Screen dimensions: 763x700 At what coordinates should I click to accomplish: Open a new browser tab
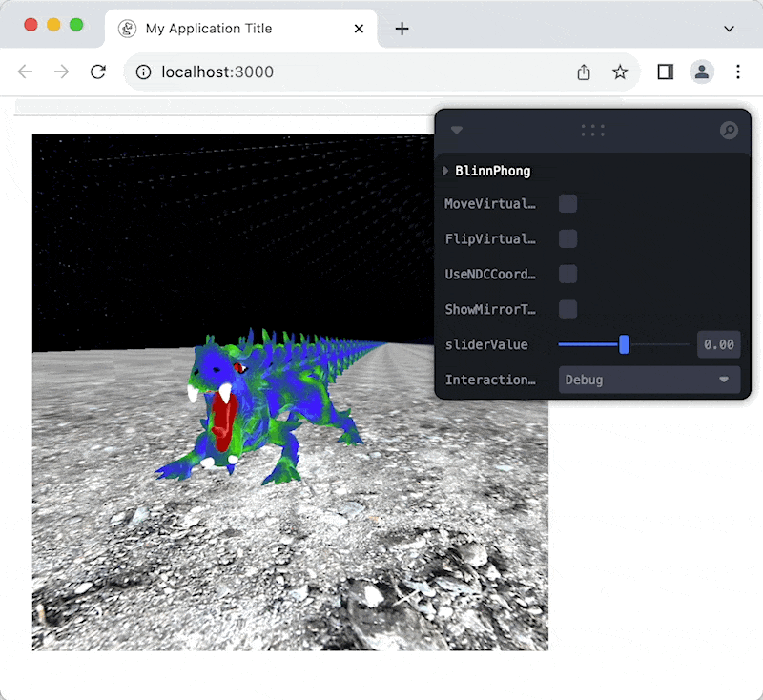click(x=402, y=29)
